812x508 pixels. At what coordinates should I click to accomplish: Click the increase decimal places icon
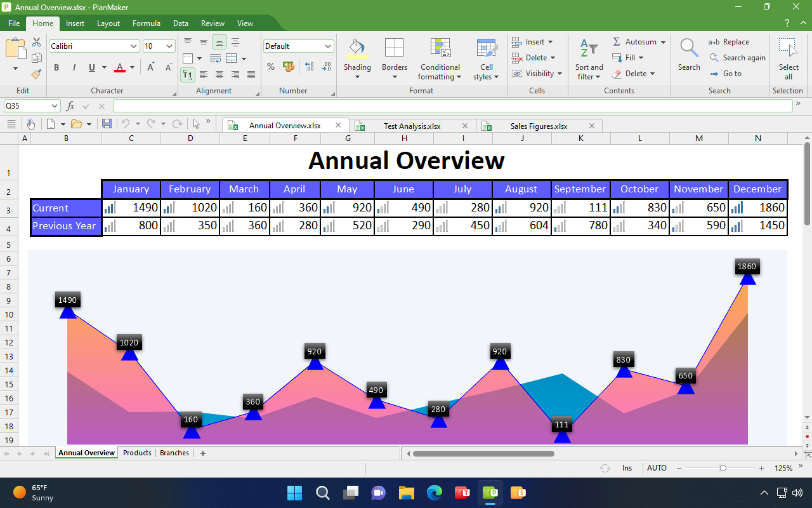coord(310,66)
